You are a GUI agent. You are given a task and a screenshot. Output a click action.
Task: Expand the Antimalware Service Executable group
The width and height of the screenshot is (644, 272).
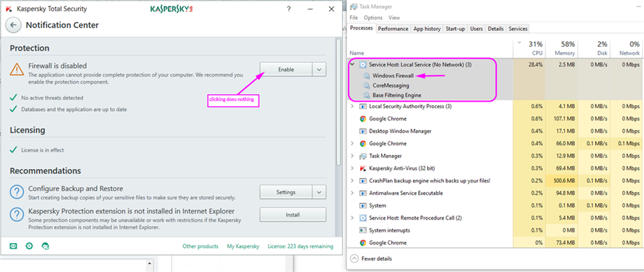pyautogui.click(x=352, y=193)
